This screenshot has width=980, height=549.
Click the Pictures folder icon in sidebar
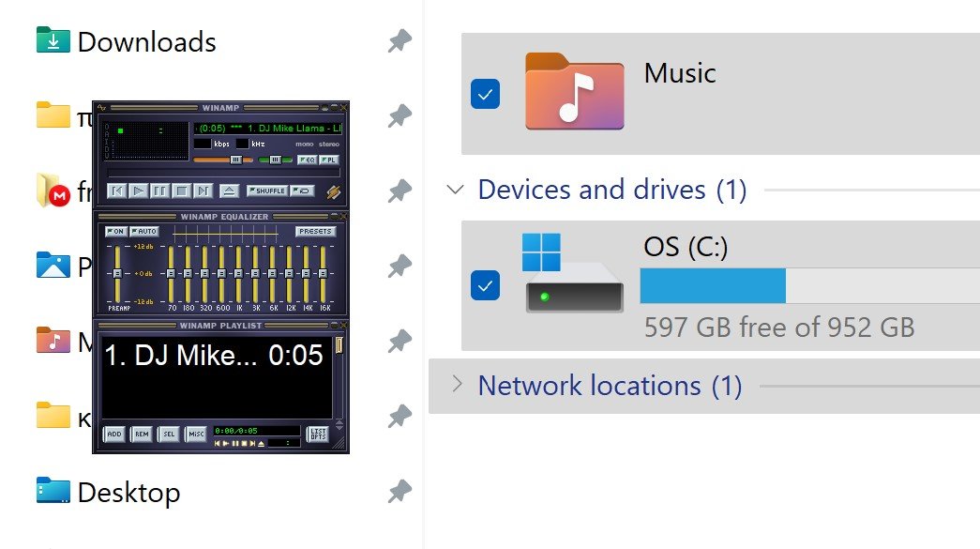(x=53, y=266)
